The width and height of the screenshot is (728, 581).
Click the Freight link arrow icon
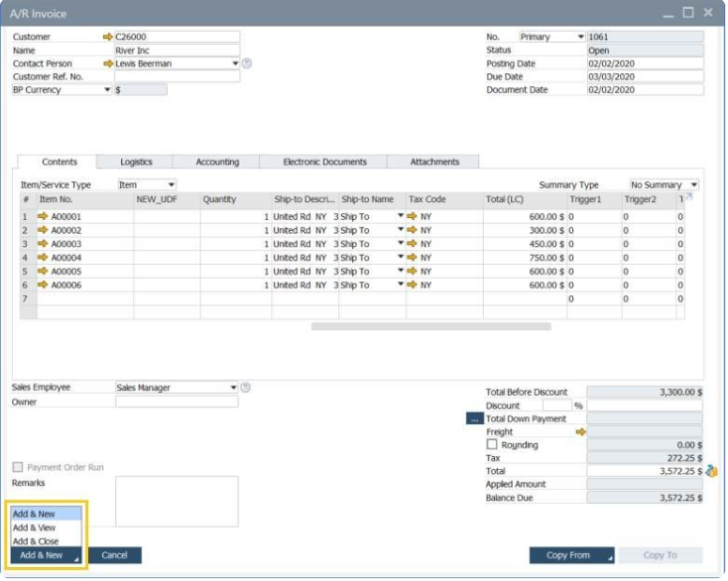[x=581, y=432]
